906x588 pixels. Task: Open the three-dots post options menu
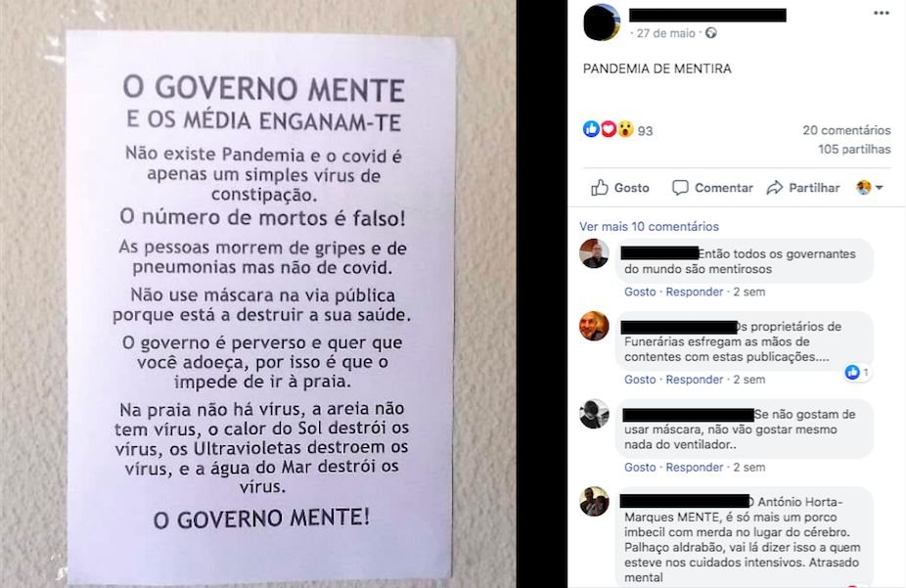point(882,14)
